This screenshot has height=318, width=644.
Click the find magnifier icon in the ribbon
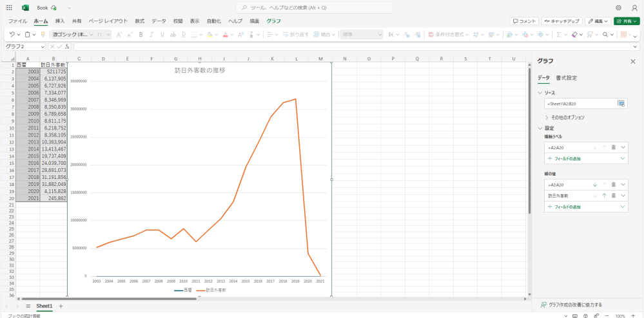pyautogui.click(x=605, y=34)
